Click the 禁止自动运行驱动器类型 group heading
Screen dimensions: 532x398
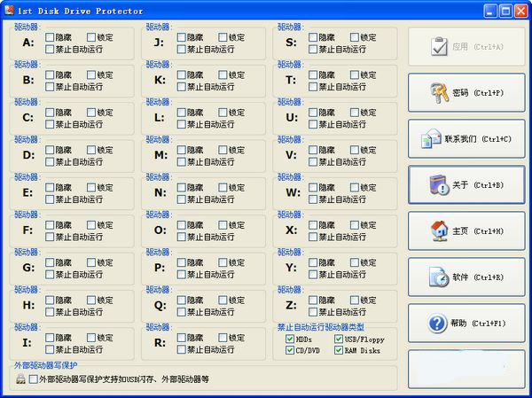click(321, 327)
